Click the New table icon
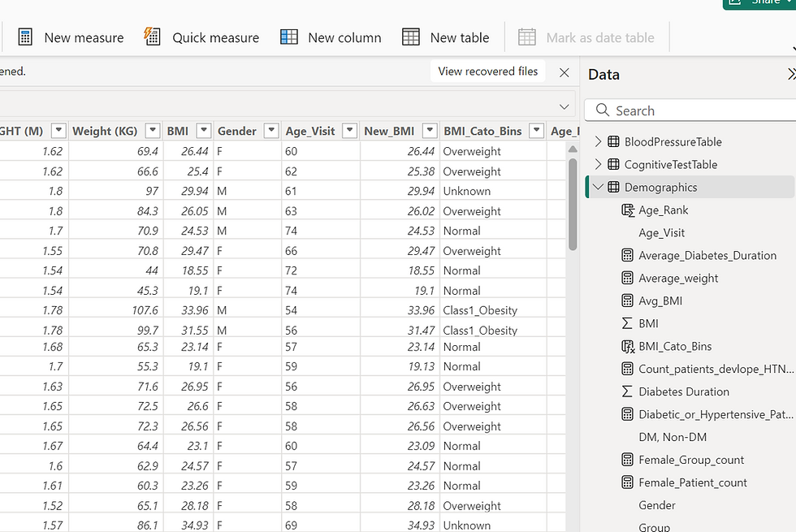The height and width of the screenshot is (532, 796). click(411, 37)
